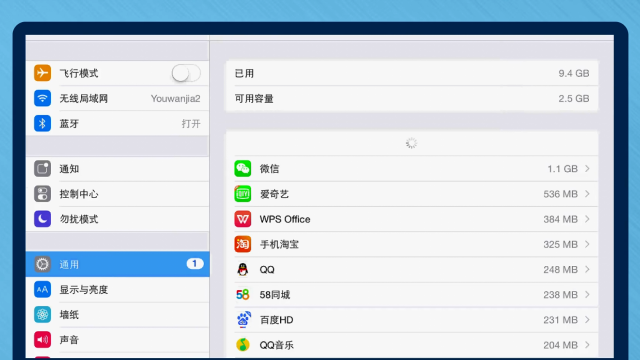Toggle the 飞行模式 airplane mode switch
The width and height of the screenshot is (640, 360).
coord(186,73)
